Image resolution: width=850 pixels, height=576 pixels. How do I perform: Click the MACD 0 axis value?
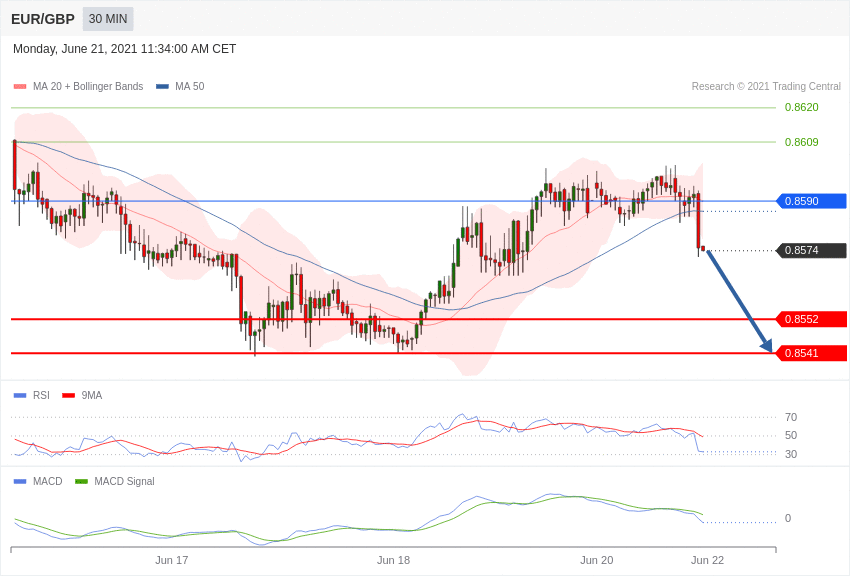tap(788, 518)
